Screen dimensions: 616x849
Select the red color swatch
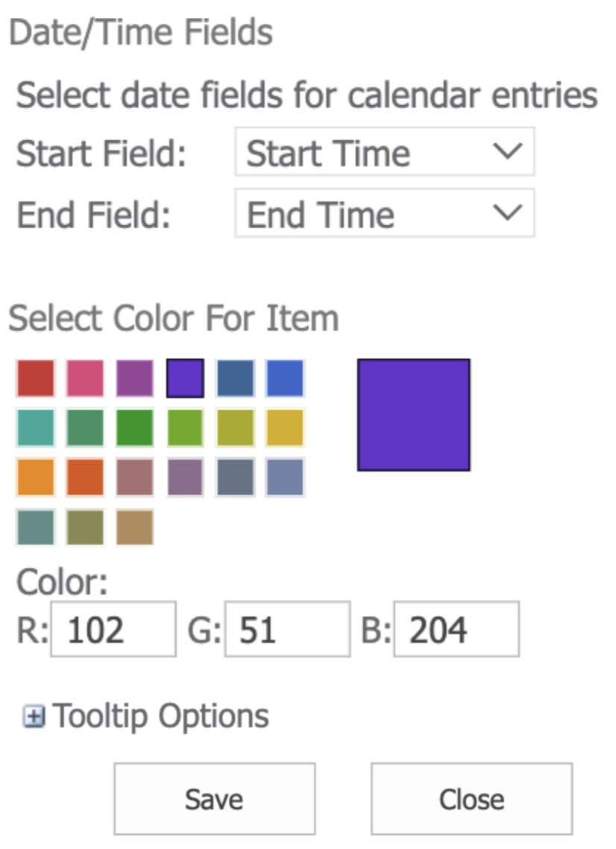click(x=36, y=378)
